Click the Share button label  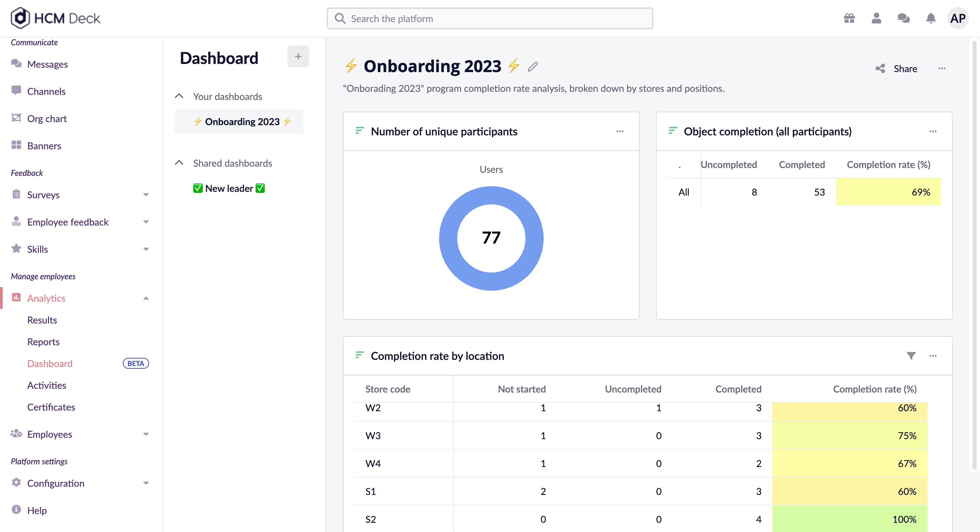(x=905, y=68)
